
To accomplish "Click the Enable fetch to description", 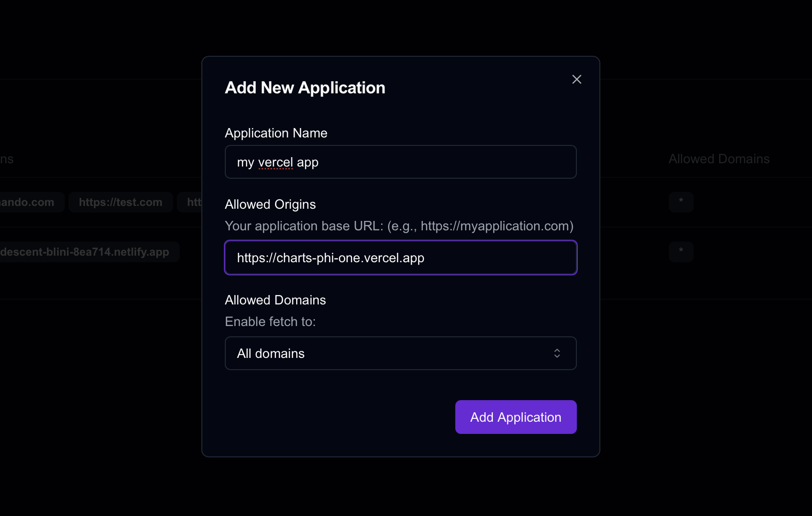I will (270, 321).
